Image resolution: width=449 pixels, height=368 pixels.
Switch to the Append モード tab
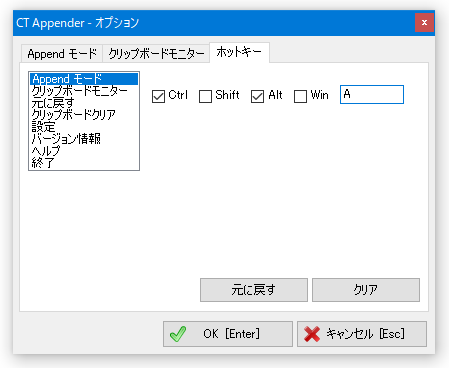pyautogui.click(x=62, y=54)
